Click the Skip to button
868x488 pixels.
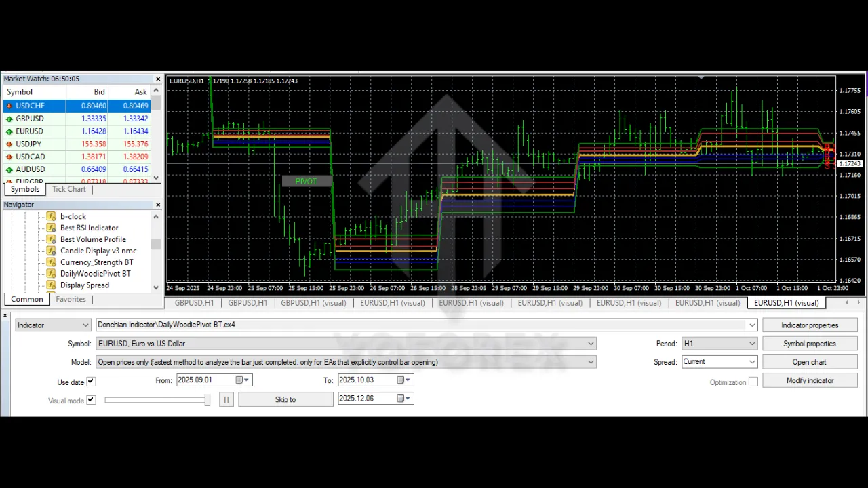click(285, 399)
